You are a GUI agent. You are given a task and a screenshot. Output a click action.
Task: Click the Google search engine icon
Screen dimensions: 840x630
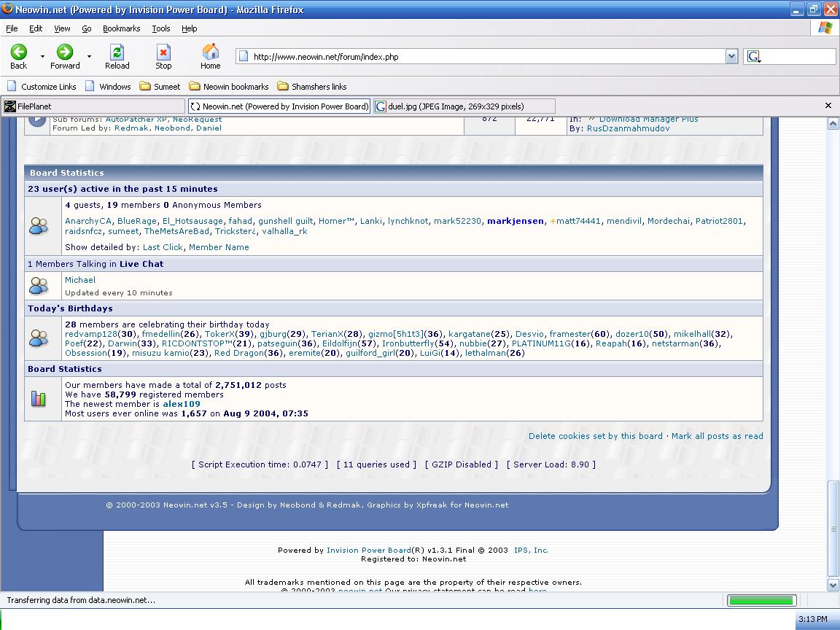point(753,57)
